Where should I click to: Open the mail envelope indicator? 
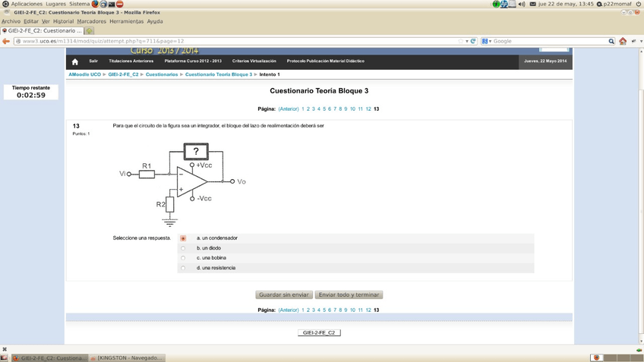(532, 4)
